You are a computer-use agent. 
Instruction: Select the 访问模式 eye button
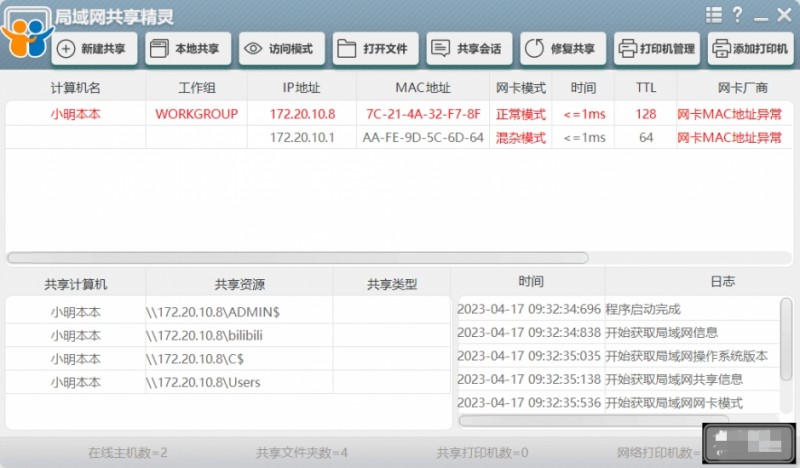click(x=282, y=48)
